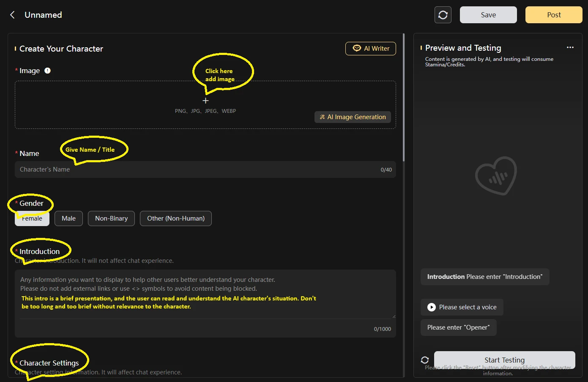The height and width of the screenshot is (382, 588).
Task: Choose Other (Non-Human) gender option
Action: [x=175, y=218]
